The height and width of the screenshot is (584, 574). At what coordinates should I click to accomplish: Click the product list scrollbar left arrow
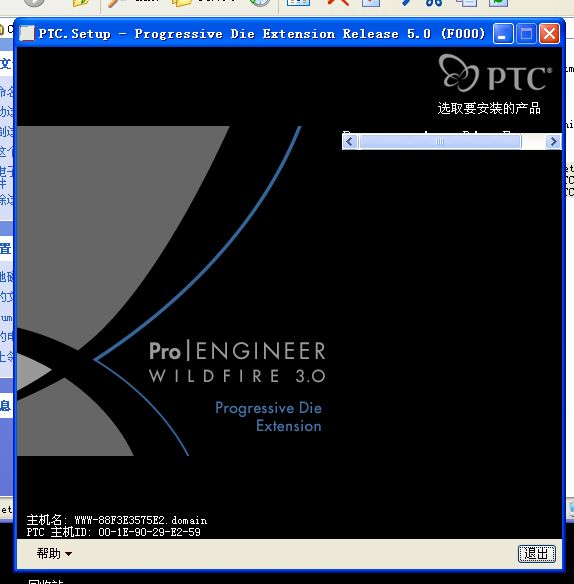coord(350,142)
